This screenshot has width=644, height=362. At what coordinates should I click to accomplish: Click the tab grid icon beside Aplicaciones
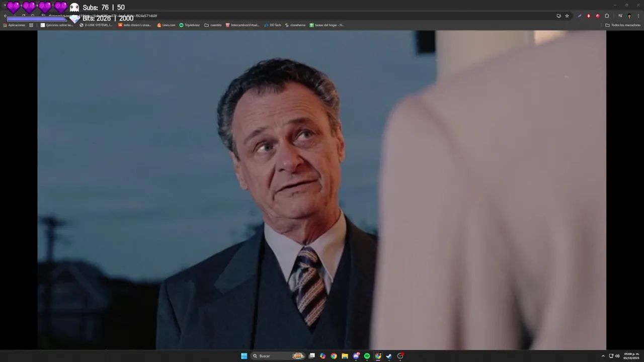[x=31, y=25]
